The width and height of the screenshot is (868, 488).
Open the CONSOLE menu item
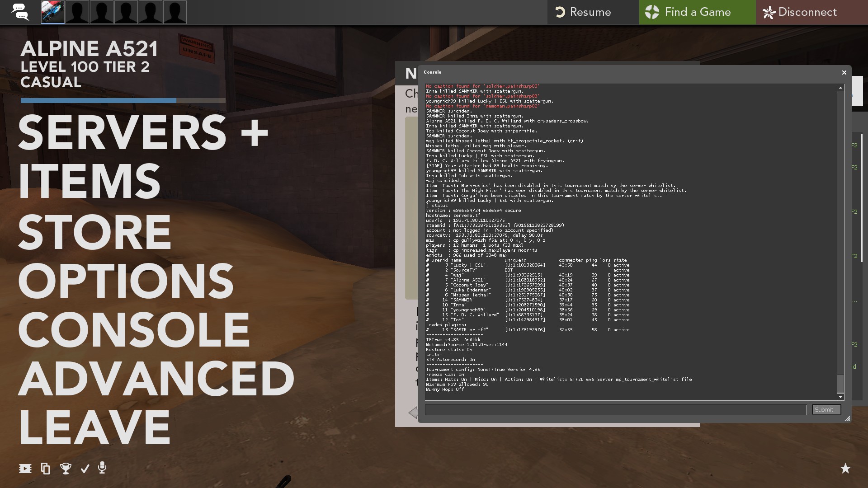[134, 329]
